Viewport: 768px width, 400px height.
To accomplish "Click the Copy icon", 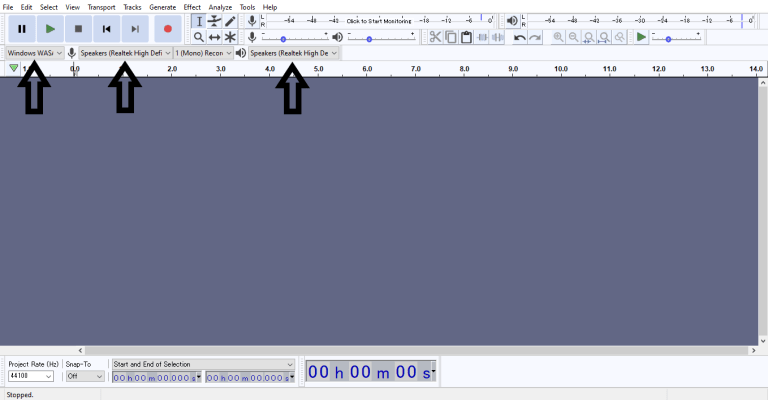I will (451, 37).
